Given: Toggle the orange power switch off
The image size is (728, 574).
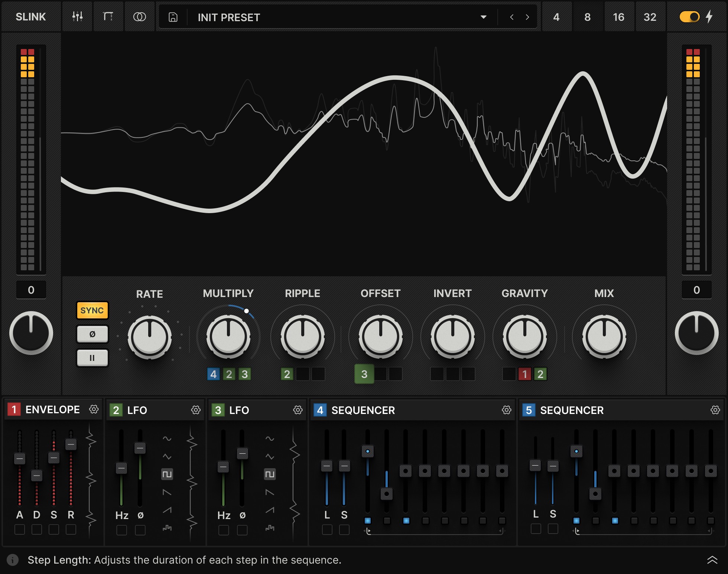Looking at the screenshot, I should click(x=689, y=17).
